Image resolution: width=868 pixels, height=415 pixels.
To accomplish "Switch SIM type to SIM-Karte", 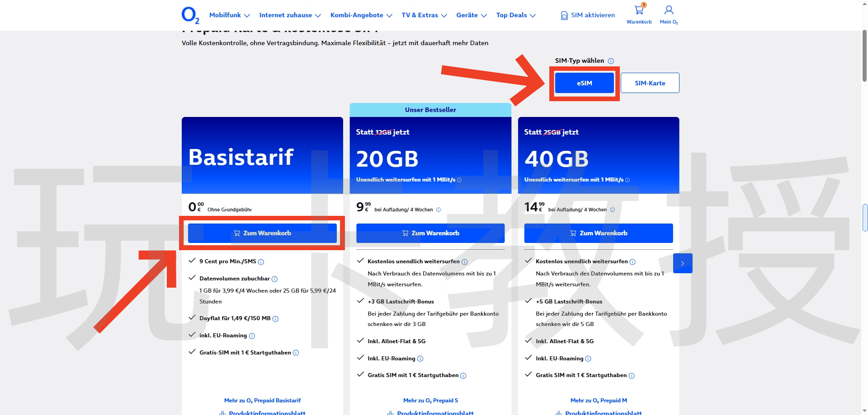I will click(650, 83).
